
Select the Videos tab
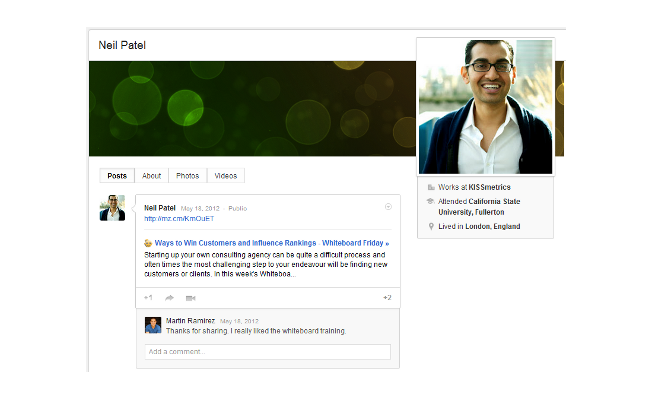(226, 175)
